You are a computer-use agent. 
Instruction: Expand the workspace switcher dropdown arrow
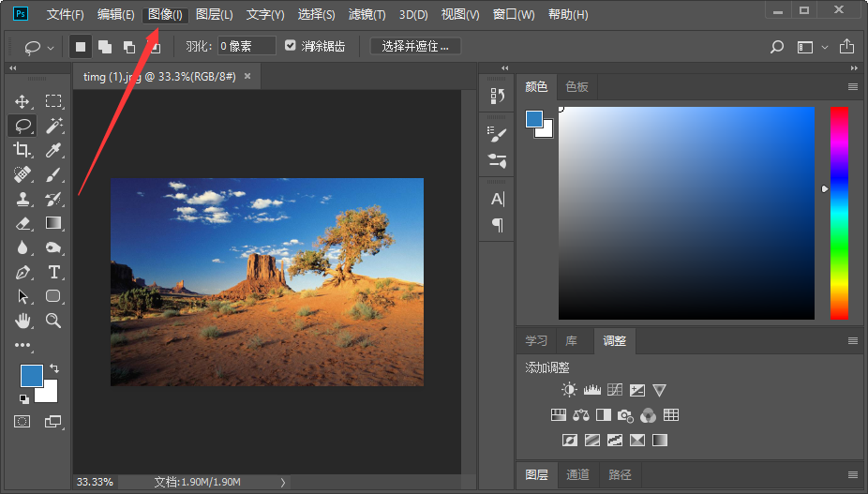824,48
